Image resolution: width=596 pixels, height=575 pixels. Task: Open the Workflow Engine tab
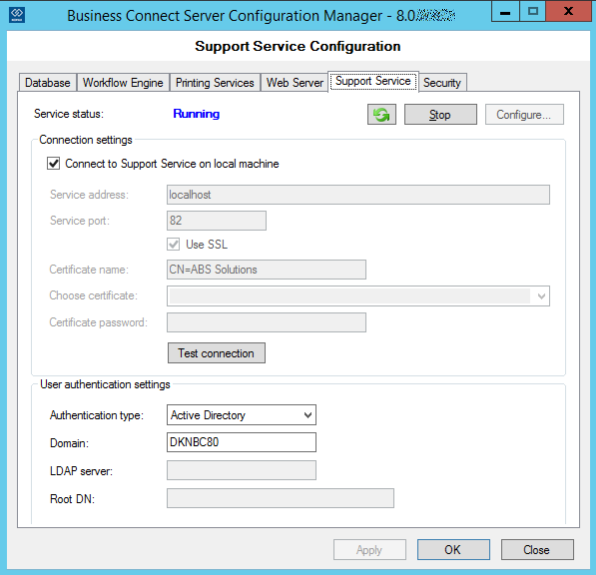coord(123,82)
